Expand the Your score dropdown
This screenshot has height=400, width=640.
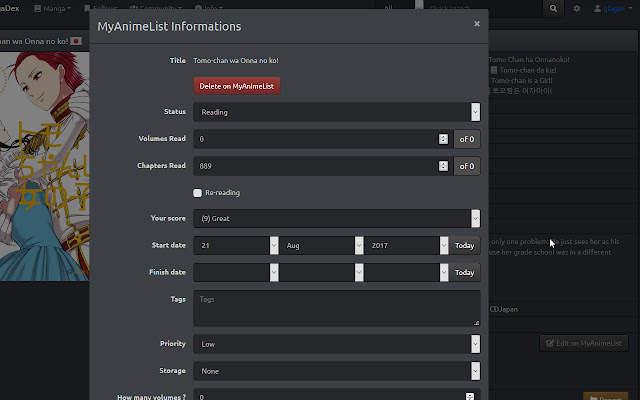click(x=336, y=218)
